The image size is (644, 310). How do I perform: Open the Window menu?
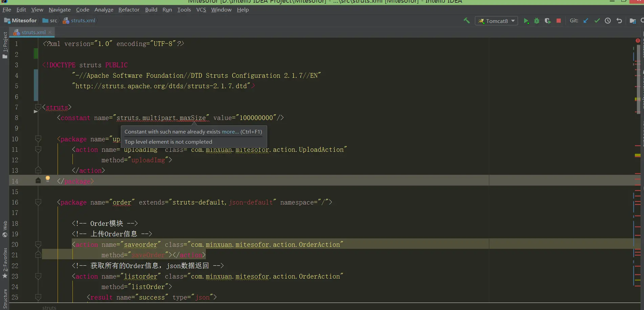(221, 9)
